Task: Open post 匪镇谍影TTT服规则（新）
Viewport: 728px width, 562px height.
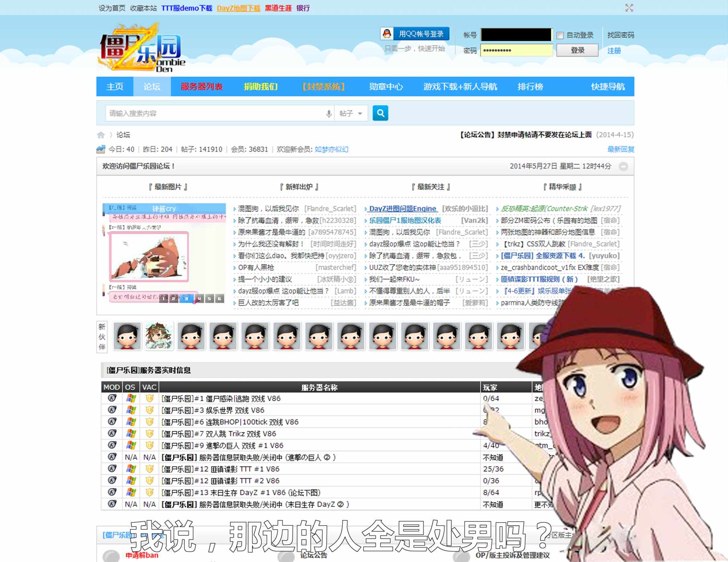Action: (539, 279)
